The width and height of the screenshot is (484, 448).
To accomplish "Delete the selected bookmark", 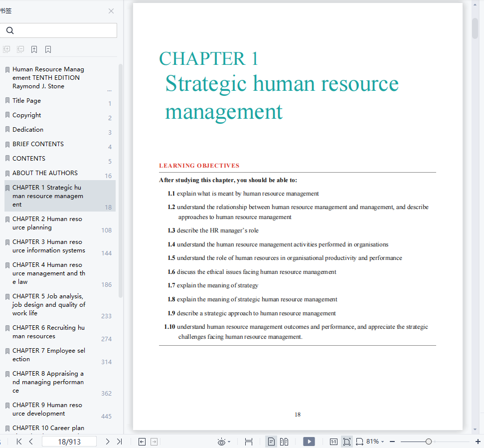I will pyautogui.click(x=48, y=49).
